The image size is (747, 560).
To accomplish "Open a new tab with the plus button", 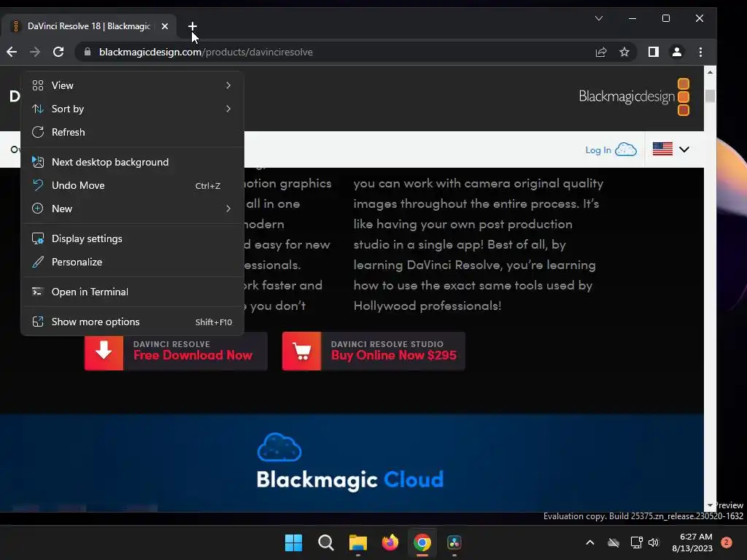I will [x=192, y=26].
